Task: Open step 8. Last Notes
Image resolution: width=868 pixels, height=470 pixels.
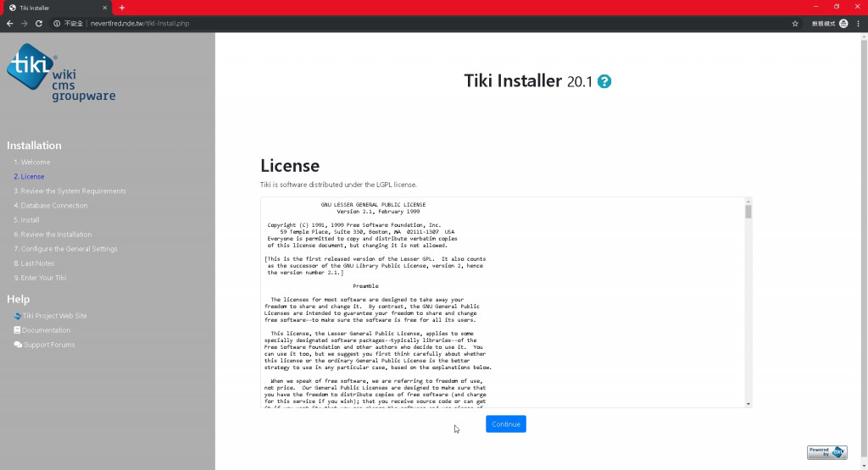Action: [34, 263]
